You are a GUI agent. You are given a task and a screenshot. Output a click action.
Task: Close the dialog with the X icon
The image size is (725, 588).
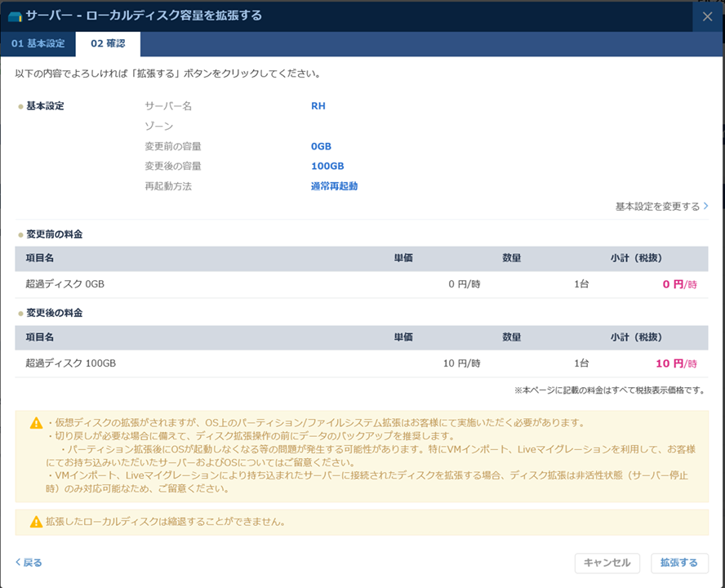tap(707, 16)
